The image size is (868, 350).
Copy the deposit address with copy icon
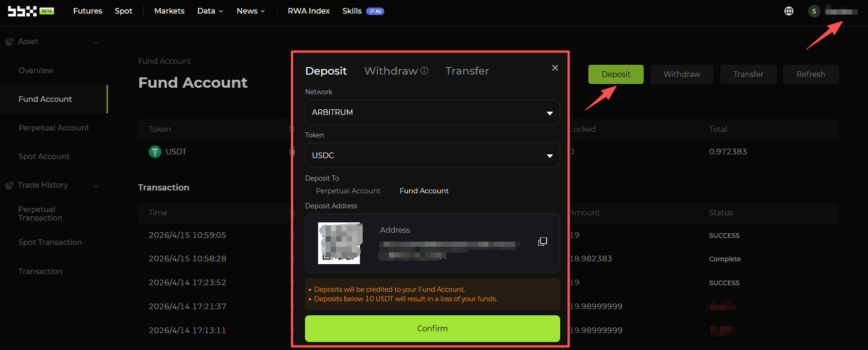tap(542, 242)
